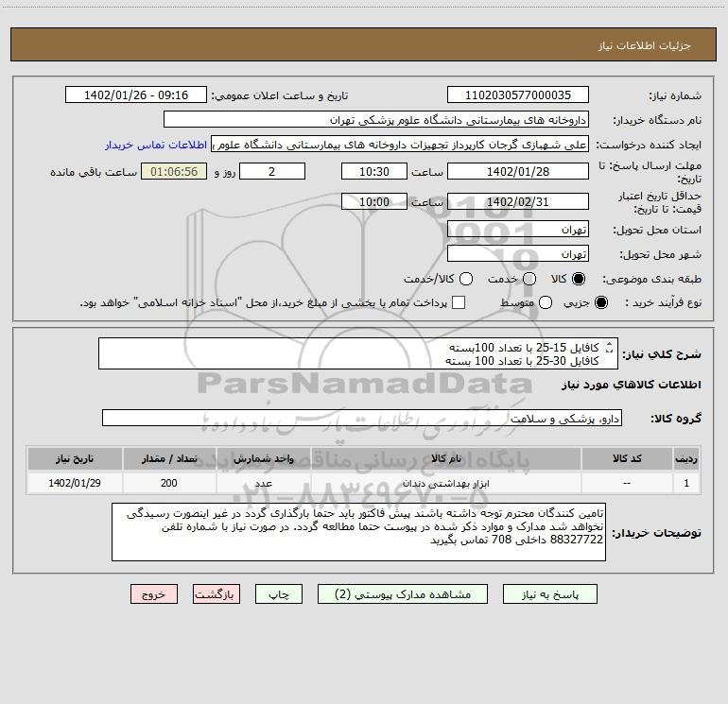Click the delivery city field تهران
The width and height of the screenshot is (728, 704).
518,254
